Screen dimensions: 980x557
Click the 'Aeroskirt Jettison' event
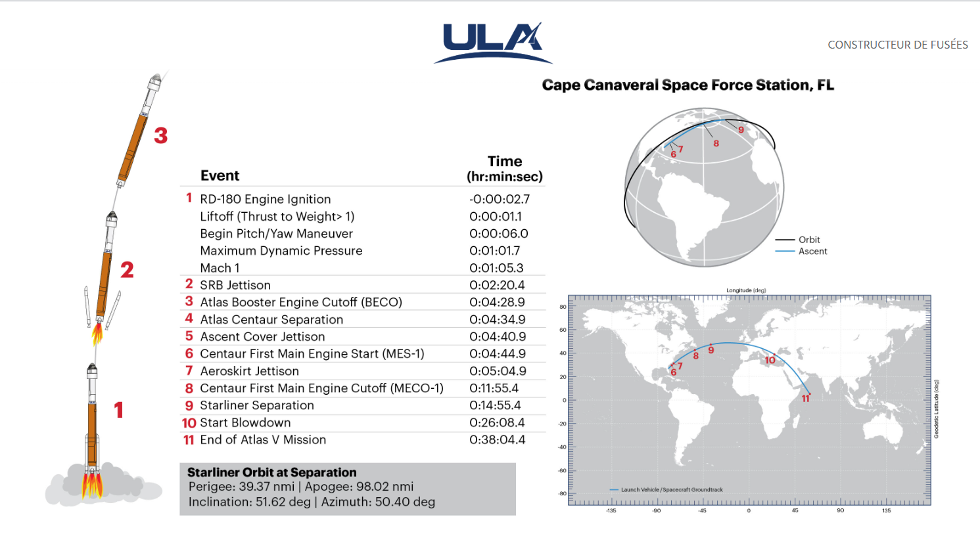pos(249,371)
